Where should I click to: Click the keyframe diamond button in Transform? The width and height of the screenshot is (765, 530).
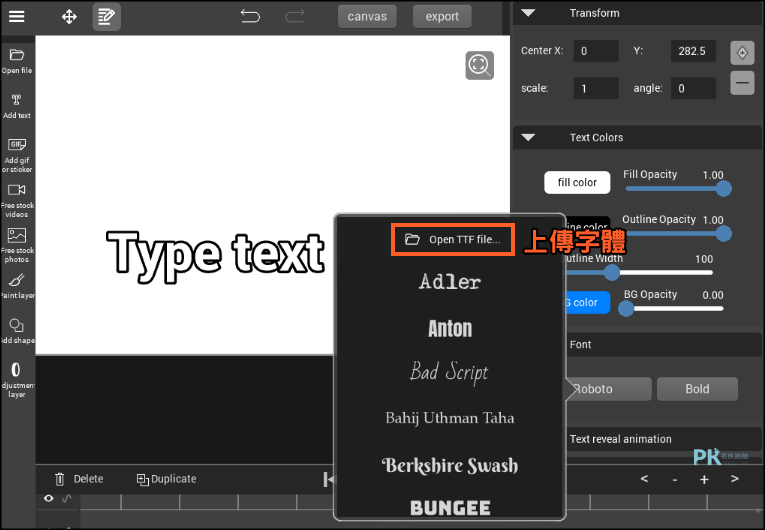pyautogui.click(x=742, y=53)
